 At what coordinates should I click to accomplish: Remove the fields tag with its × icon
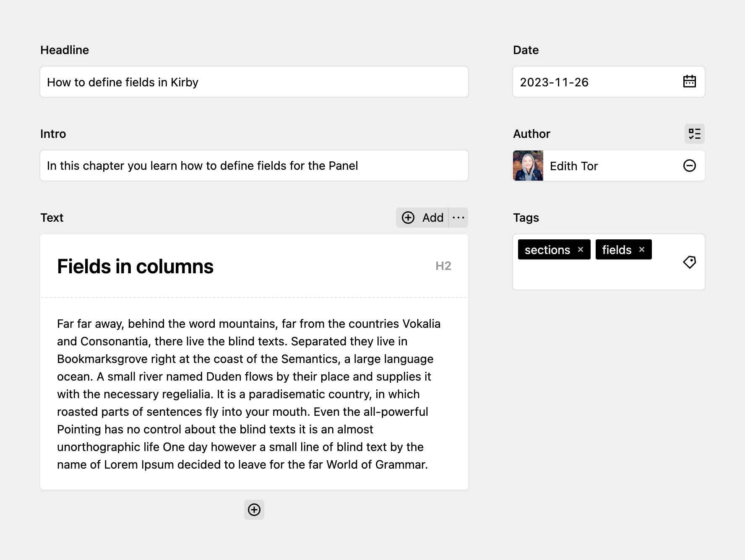pyautogui.click(x=641, y=249)
